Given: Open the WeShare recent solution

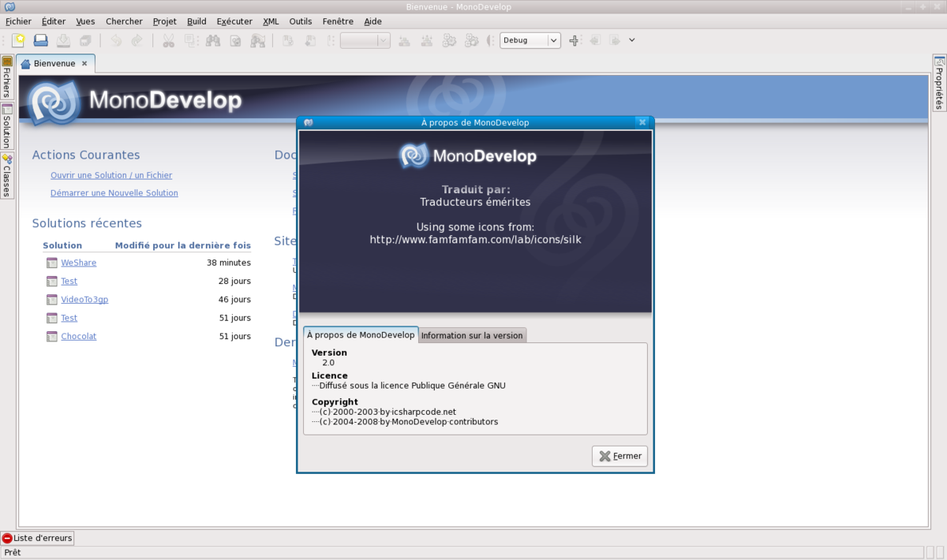Looking at the screenshot, I should pos(78,263).
